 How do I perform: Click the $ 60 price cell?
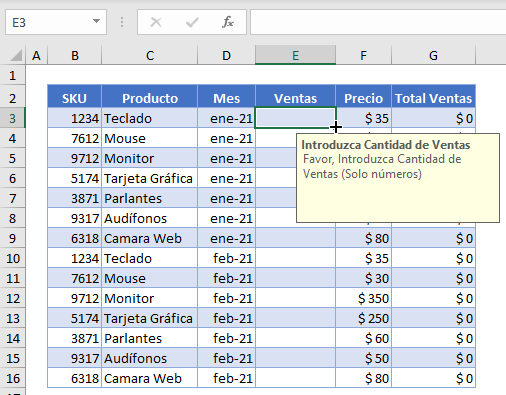pyautogui.click(x=363, y=338)
